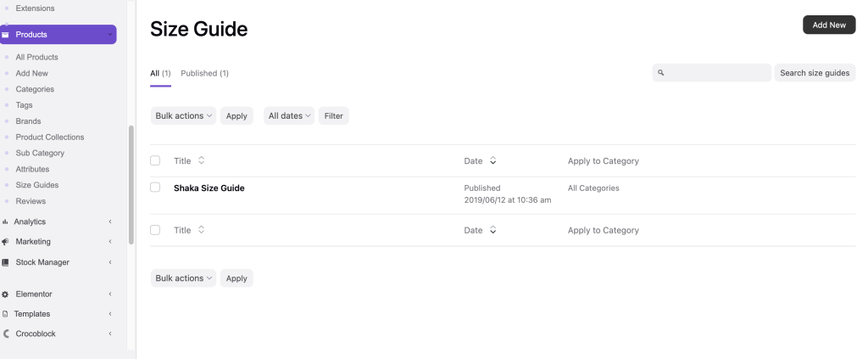Check the Shaka Size Guide row checkbox
Viewport: 868px width, 359px height.
click(155, 188)
